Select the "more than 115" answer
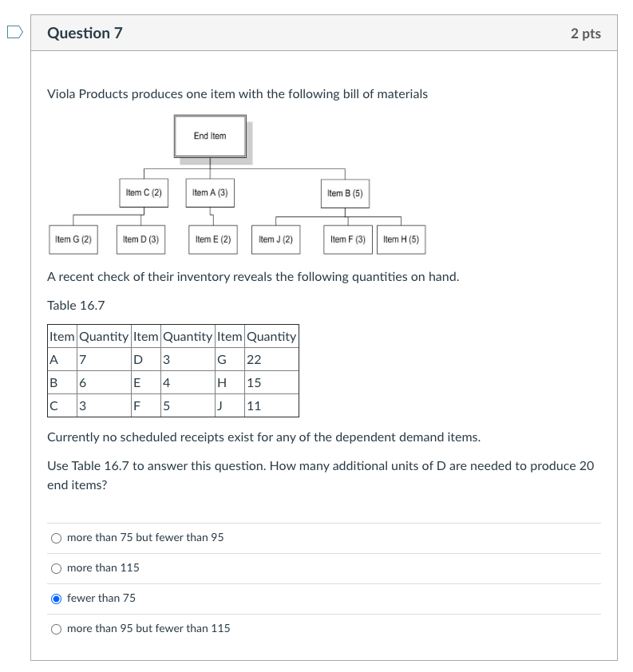This screenshot has width=633, height=672. 57,567
